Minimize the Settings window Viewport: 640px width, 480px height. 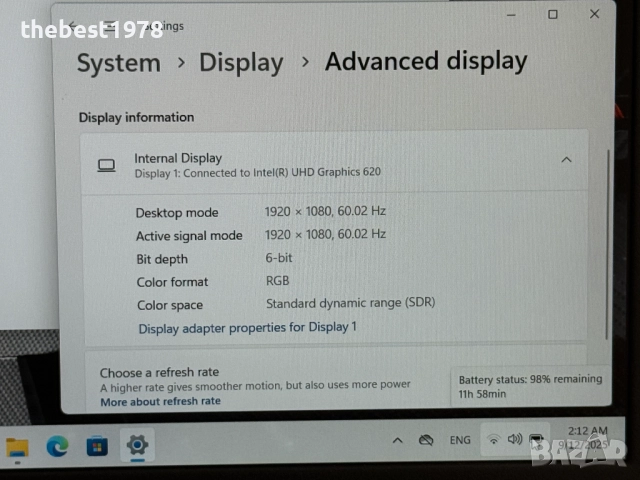click(511, 15)
